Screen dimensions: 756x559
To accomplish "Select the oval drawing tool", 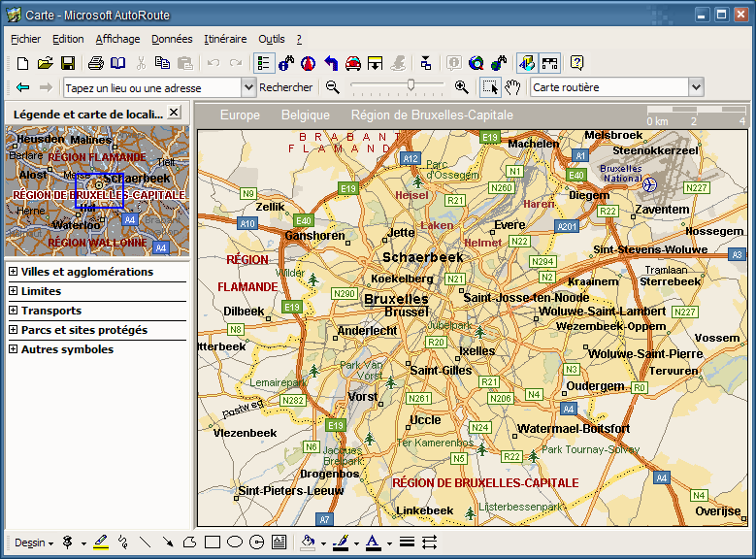I will (x=235, y=543).
